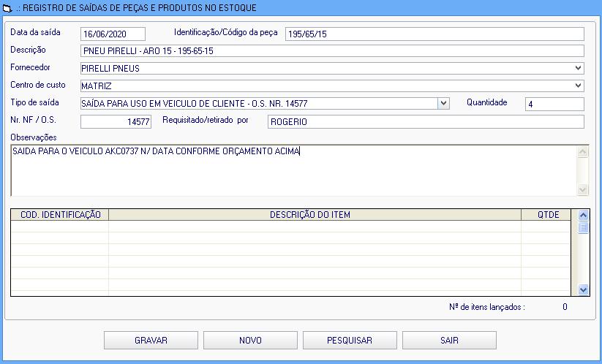Click the Fornecedor label
The height and width of the screenshot is (364, 602).
(x=30, y=67)
